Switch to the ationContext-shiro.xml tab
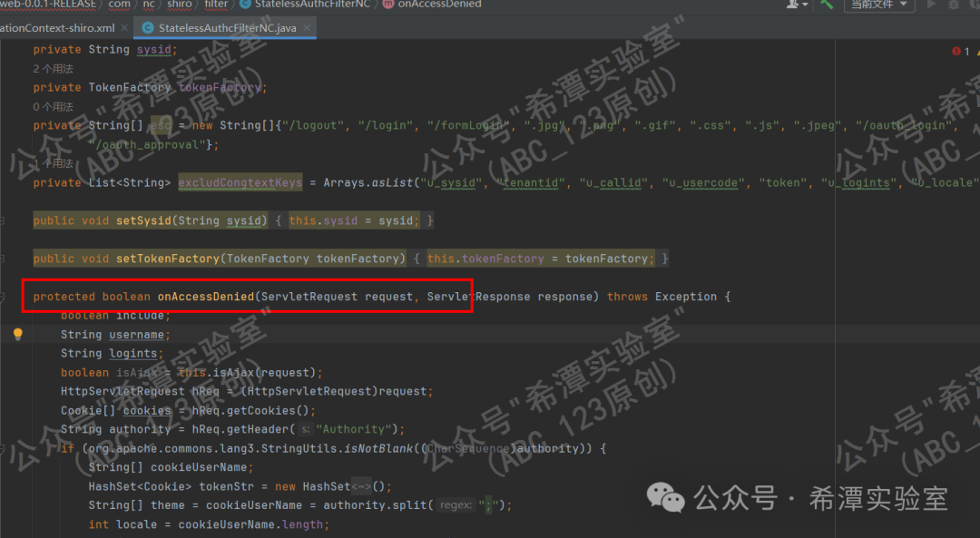This screenshot has height=538, width=980. point(57,28)
